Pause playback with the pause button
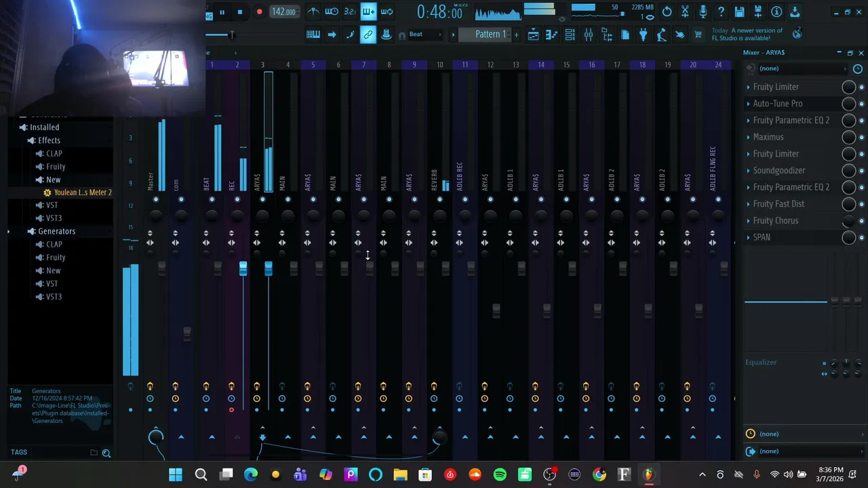The image size is (868, 488). coord(222,12)
